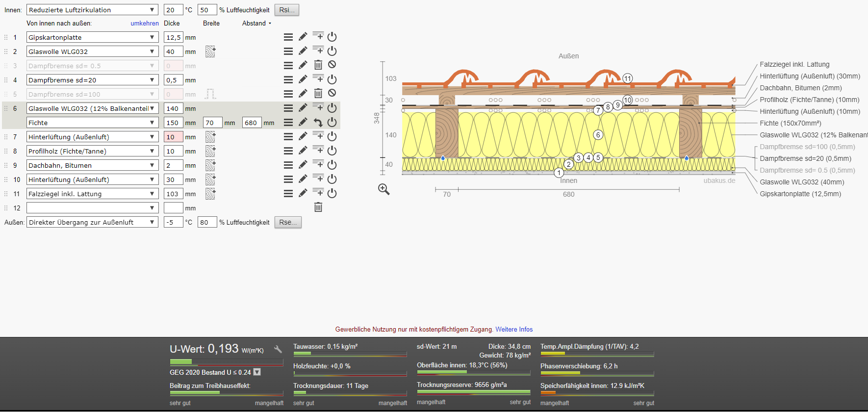Open the Fichte material dropdown
Screen dimensions: 868x412
[x=92, y=123]
